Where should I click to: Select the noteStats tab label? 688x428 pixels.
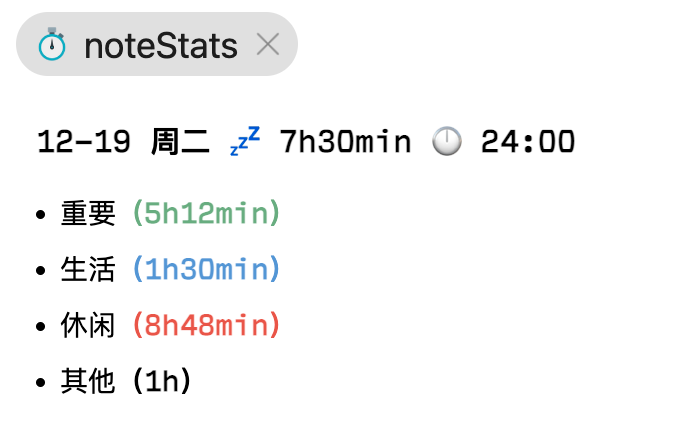click(x=161, y=45)
